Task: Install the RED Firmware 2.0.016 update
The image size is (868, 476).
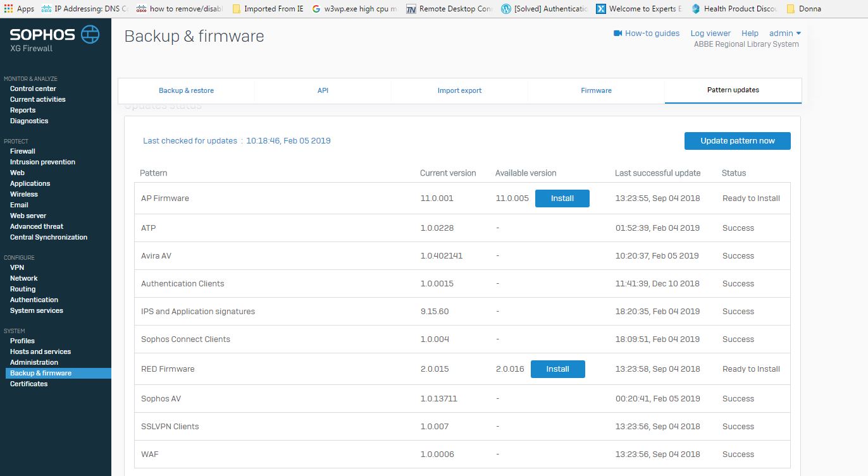Action: coord(557,369)
